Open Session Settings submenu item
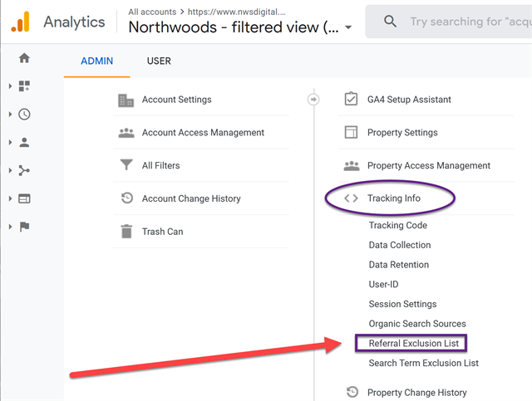This screenshot has width=532, height=401. (x=402, y=304)
